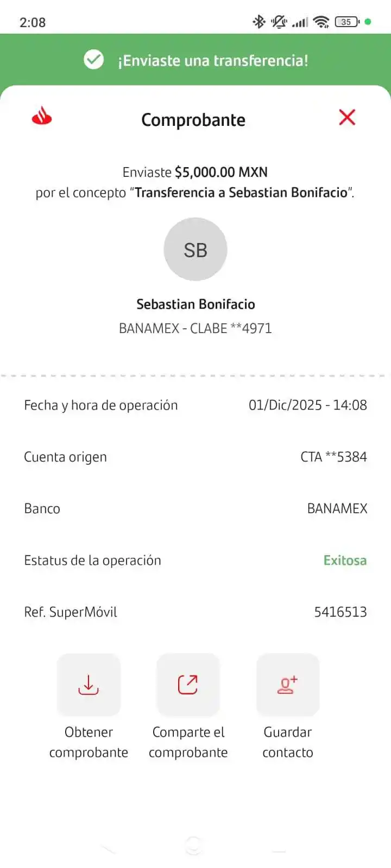Close the Comprobante receipt screen

click(x=347, y=117)
